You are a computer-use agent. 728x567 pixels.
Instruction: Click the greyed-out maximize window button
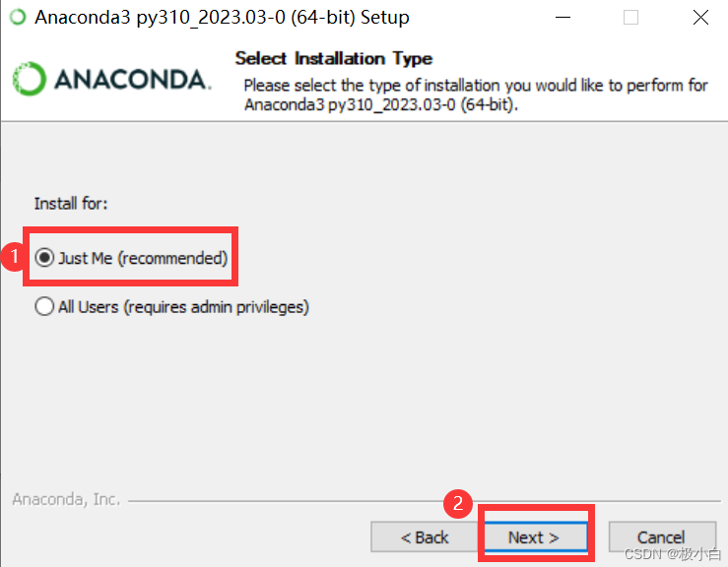(x=630, y=18)
